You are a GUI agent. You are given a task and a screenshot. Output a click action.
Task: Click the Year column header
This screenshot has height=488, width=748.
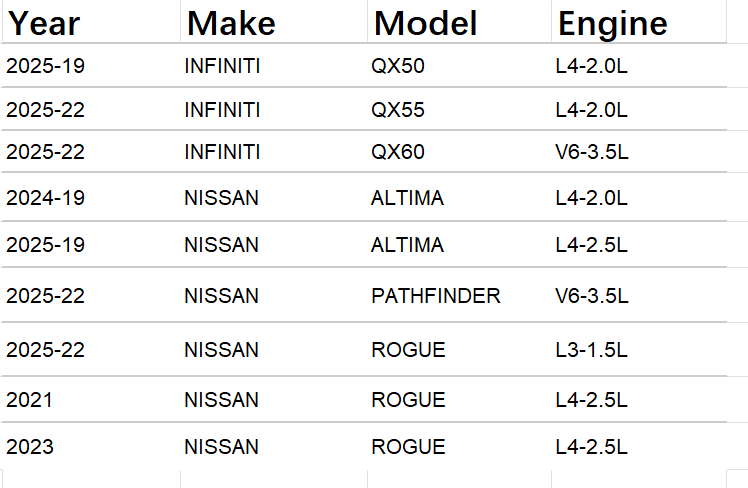tap(44, 22)
